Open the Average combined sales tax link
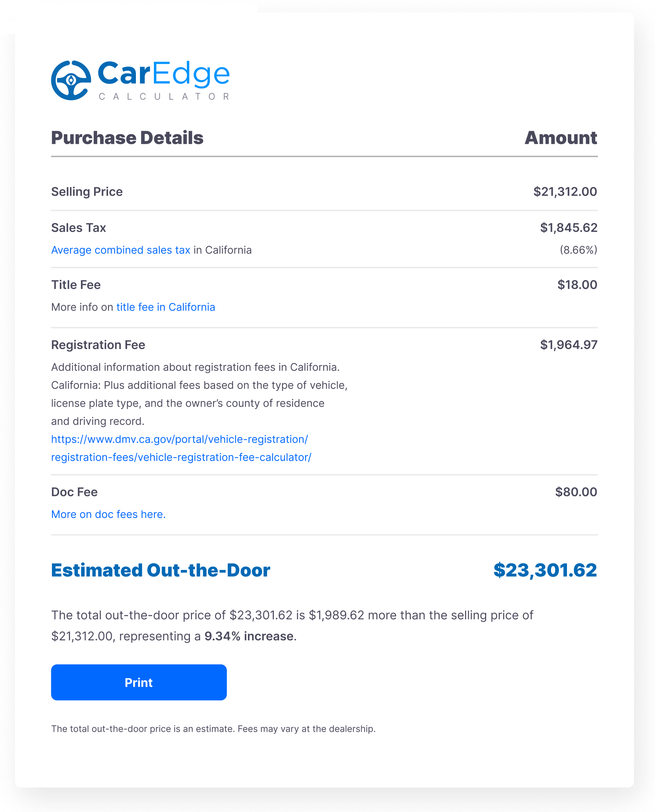The image size is (655, 812). [x=121, y=250]
